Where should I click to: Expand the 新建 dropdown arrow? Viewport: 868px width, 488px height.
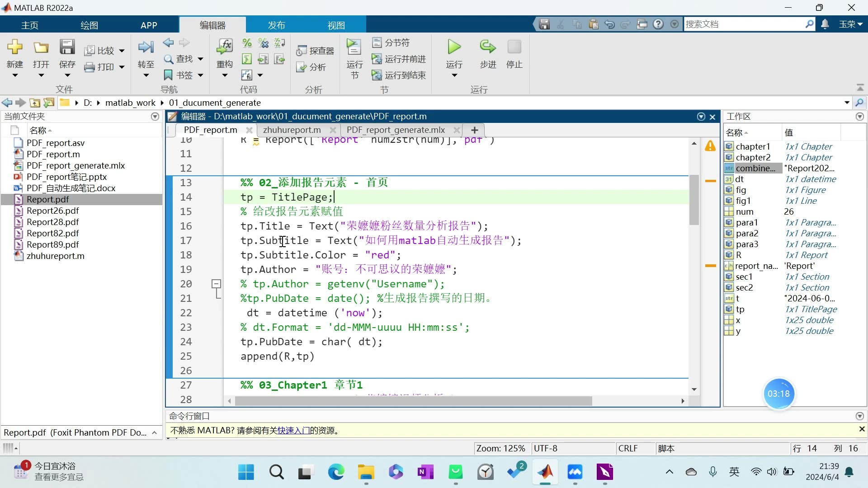[15, 75]
